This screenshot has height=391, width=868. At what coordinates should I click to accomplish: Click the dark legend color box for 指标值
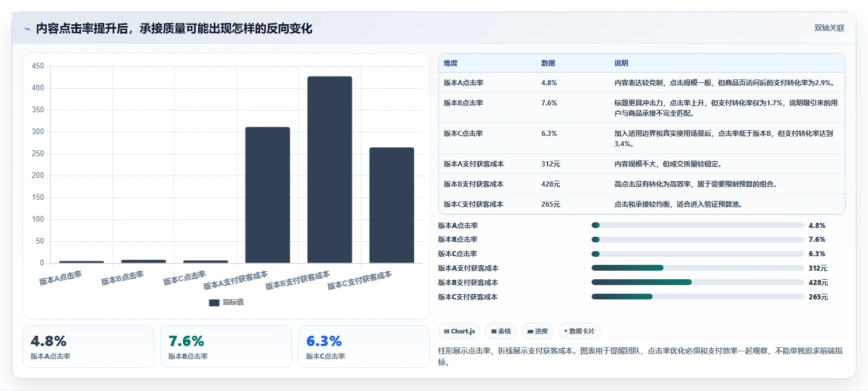214,302
